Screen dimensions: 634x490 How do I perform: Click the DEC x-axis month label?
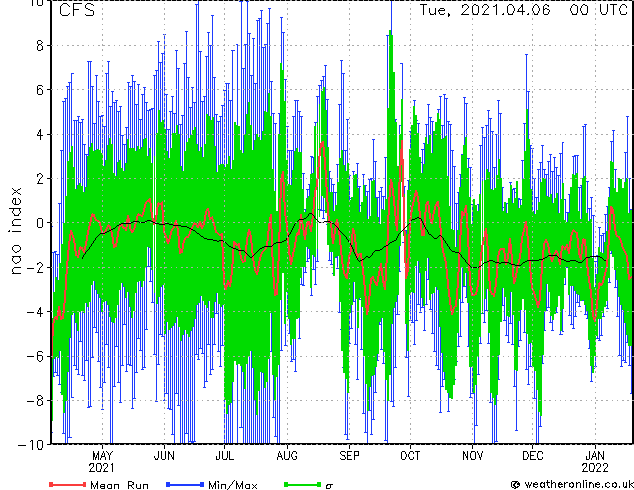click(x=533, y=456)
